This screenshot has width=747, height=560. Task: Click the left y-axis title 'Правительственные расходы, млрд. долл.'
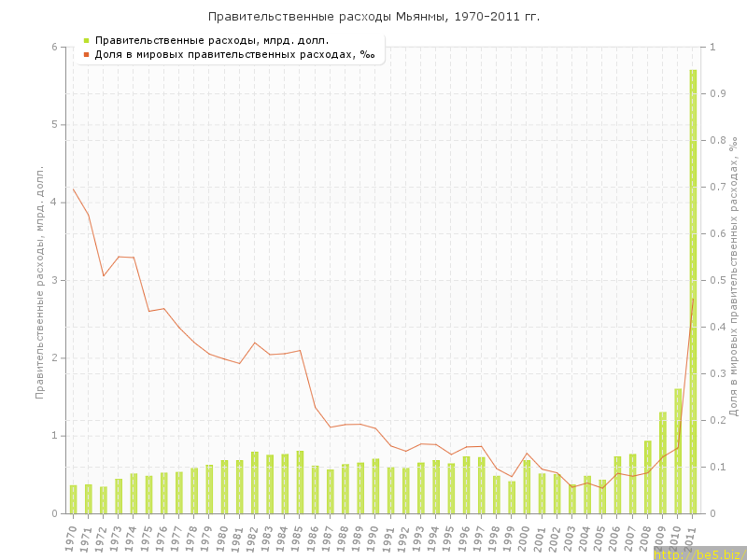pyautogui.click(x=40, y=280)
